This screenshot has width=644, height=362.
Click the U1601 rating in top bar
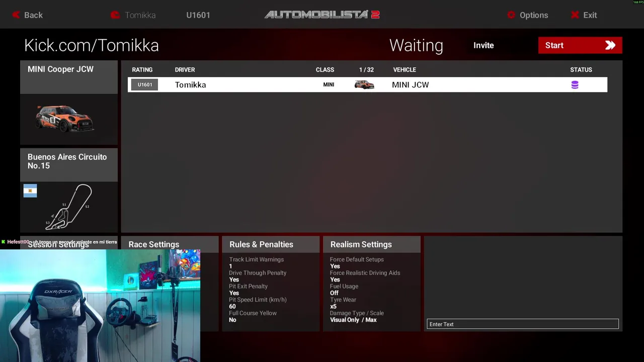tap(198, 15)
